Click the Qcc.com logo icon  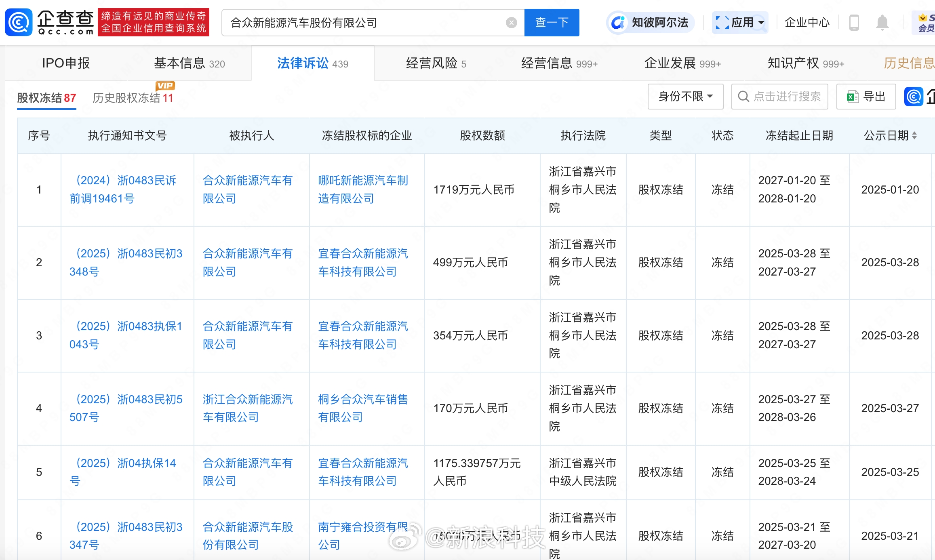(x=19, y=22)
